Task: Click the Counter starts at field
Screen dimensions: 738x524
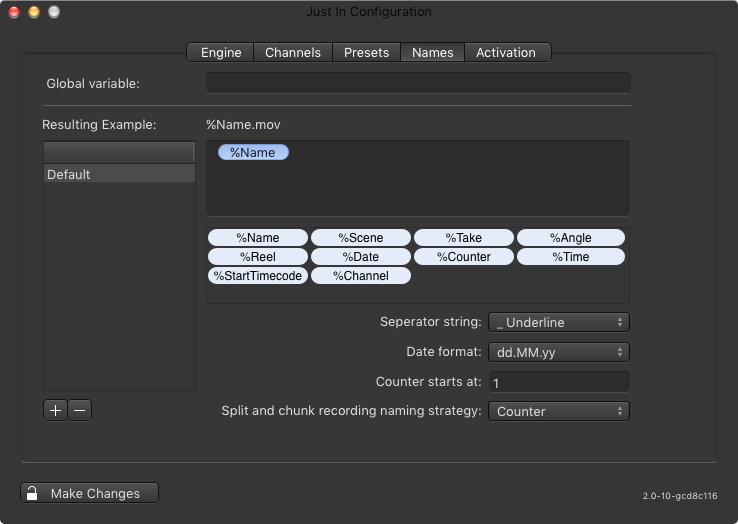Action: 559,382
